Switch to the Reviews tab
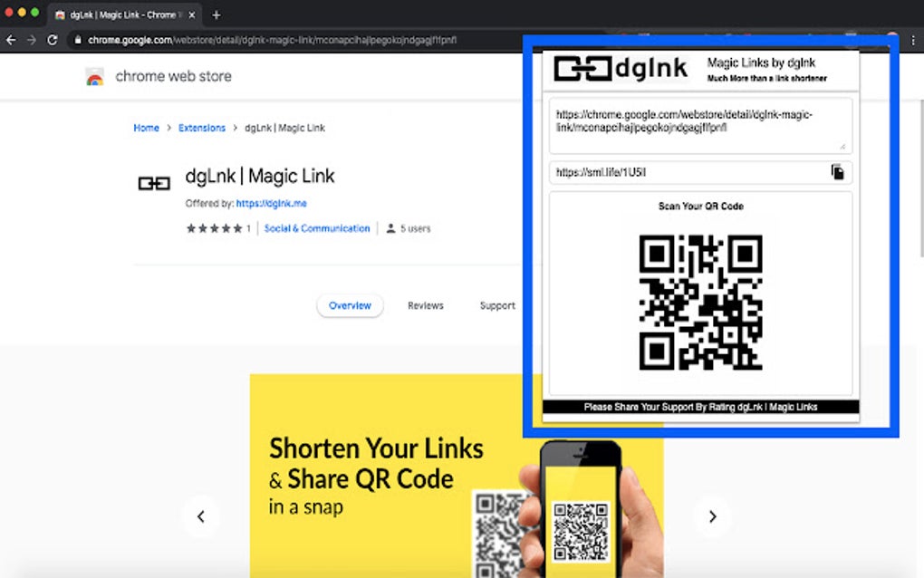 (426, 305)
